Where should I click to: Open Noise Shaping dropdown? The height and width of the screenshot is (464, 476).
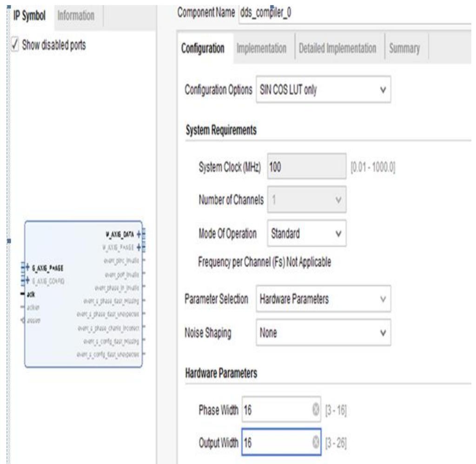[324, 333]
